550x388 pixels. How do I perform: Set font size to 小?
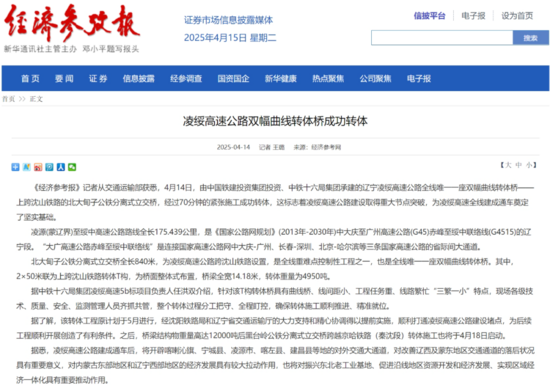click(x=529, y=165)
